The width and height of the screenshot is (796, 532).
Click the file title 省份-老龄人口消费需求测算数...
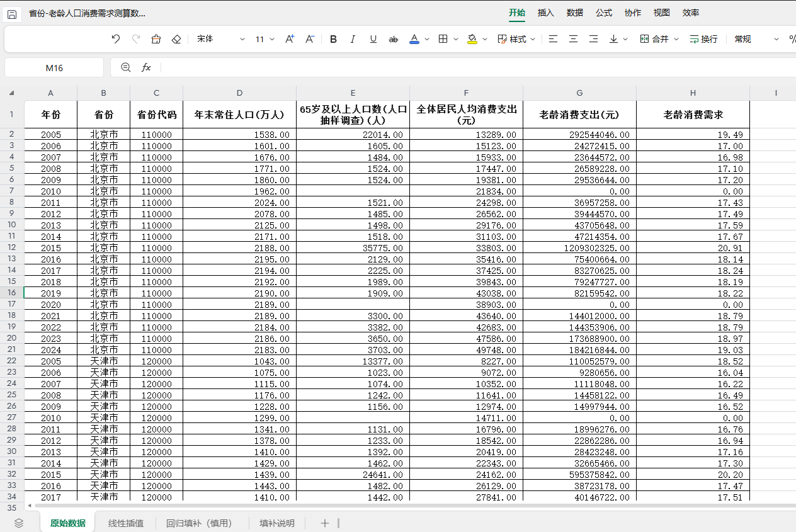(88, 13)
